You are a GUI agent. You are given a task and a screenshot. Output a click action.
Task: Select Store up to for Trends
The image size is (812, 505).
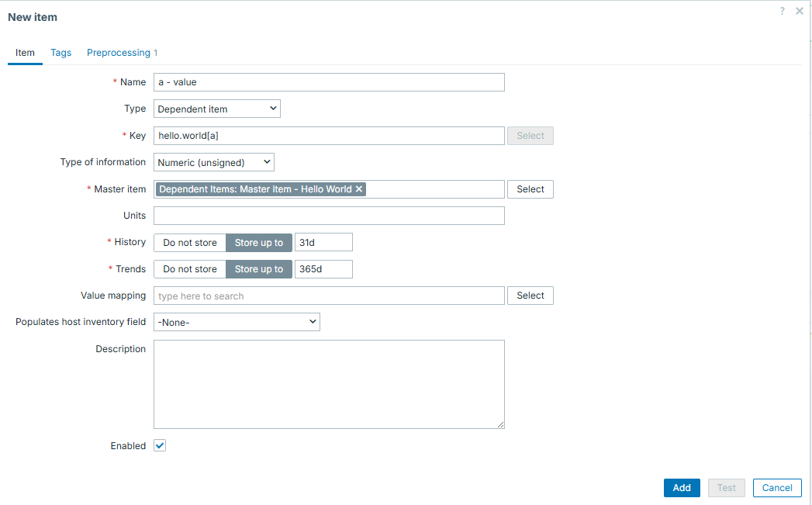(259, 269)
